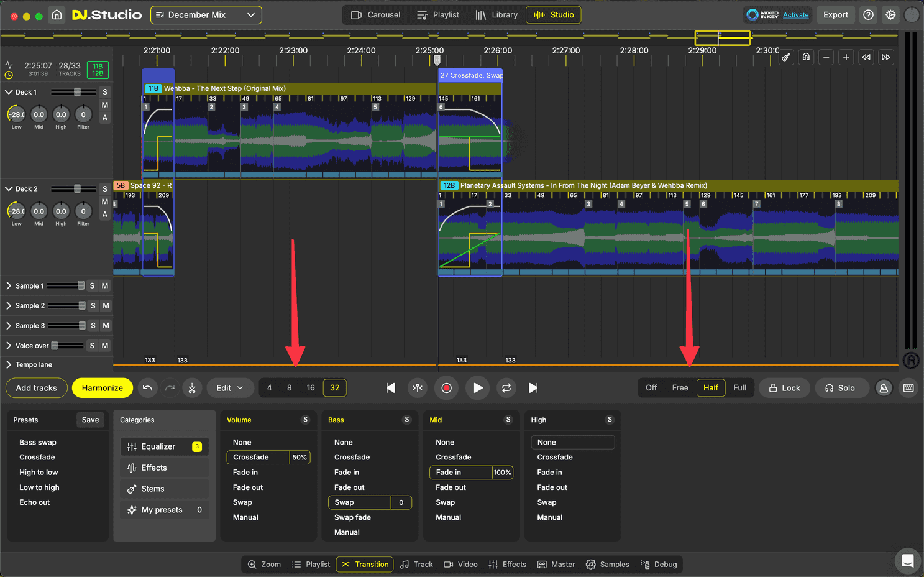Click the redo arrow icon
This screenshot has width=924, height=577.
coord(170,388)
